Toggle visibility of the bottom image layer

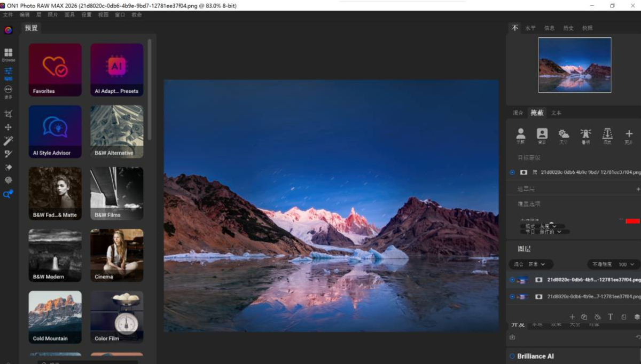tap(512, 296)
